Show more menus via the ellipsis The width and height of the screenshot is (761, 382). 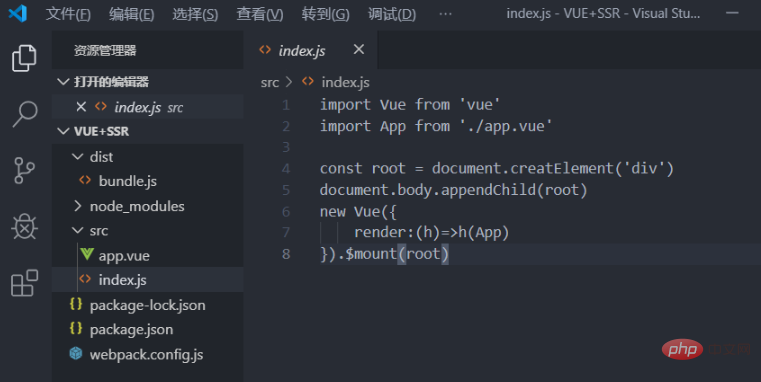tap(445, 14)
